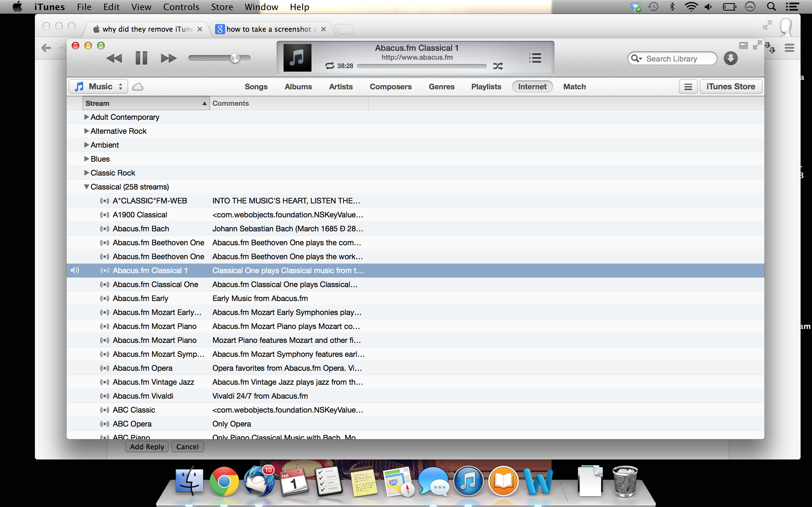Open iCloud cloud icon
812x507 pixels.
point(138,87)
